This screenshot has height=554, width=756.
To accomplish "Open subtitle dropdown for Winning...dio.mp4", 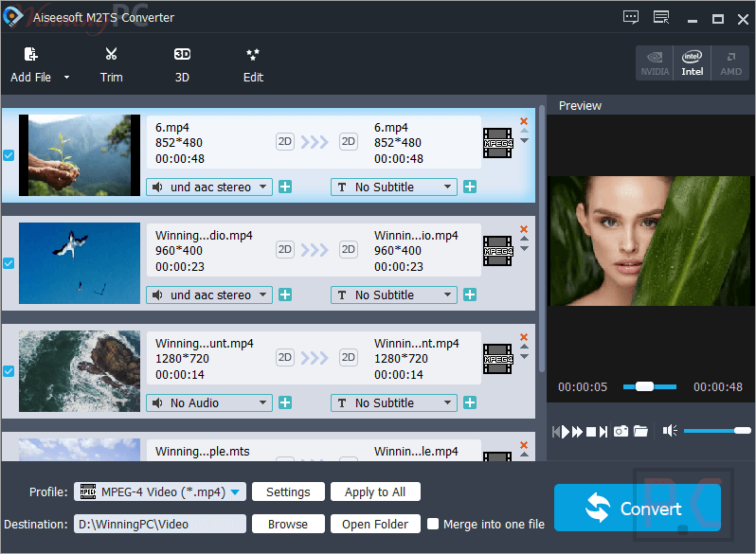I will (x=394, y=295).
